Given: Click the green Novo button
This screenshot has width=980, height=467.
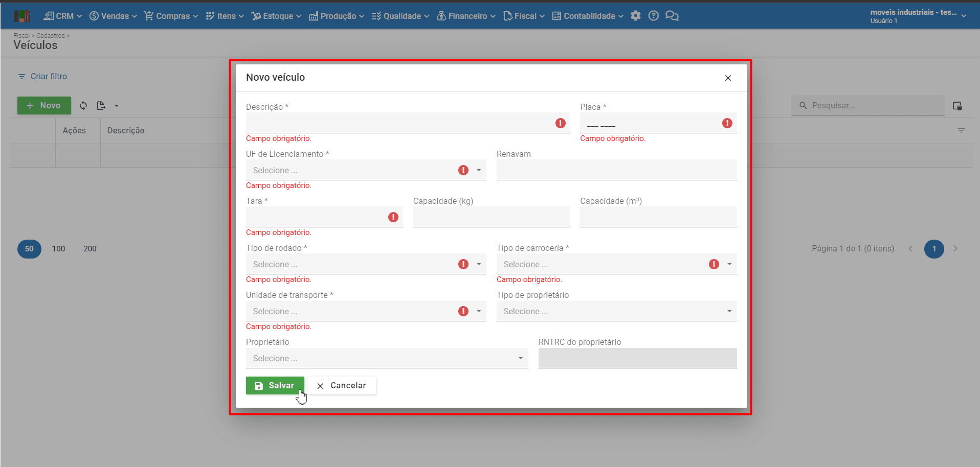Looking at the screenshot, I should pyautogui.click(x=44, y=106).
